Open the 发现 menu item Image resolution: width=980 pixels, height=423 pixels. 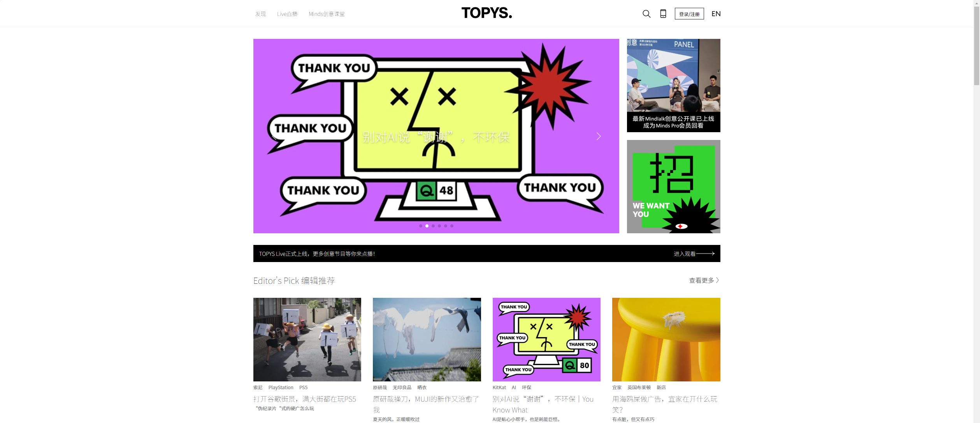click(x=260, y=14)
